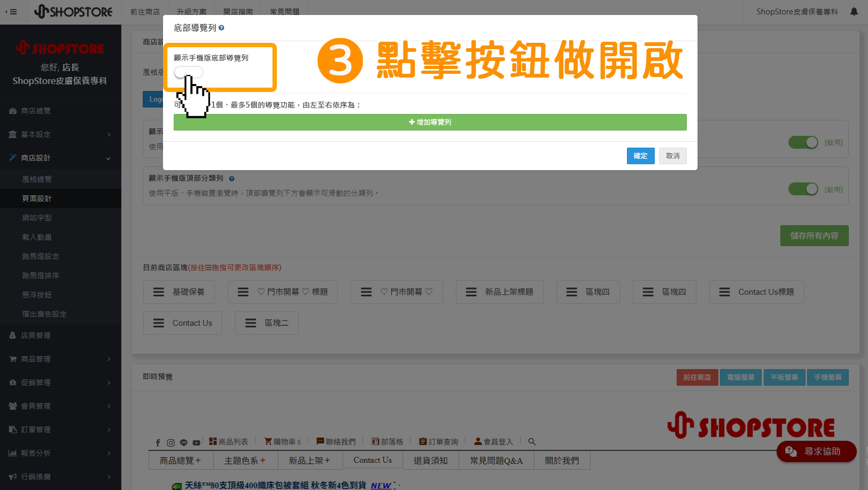Open the notification bell icon
The image size is (868, 490).
(854, 12)
